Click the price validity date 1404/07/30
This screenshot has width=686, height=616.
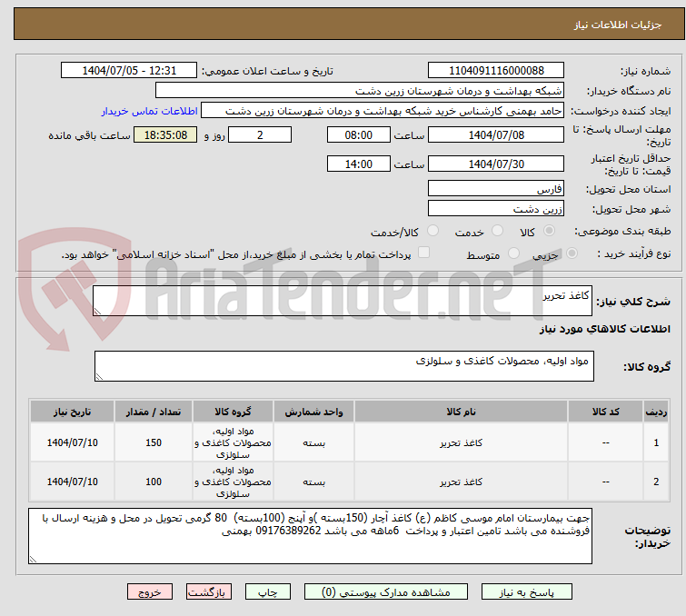tap(496, 164)
